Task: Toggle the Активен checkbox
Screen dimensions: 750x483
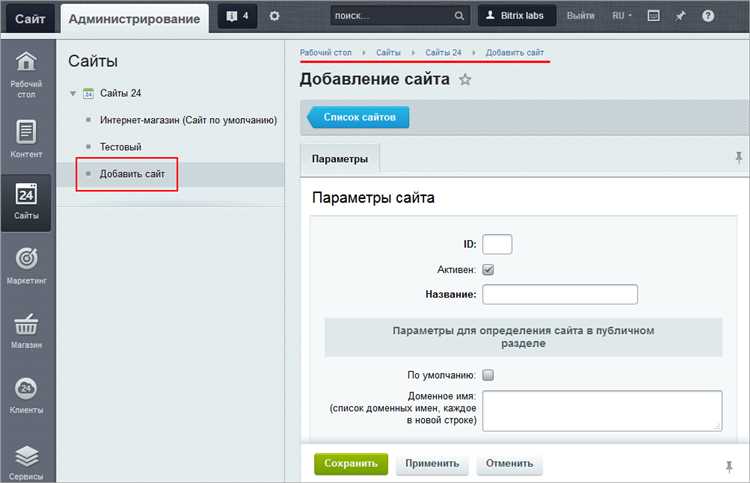Action: (488, 270)
